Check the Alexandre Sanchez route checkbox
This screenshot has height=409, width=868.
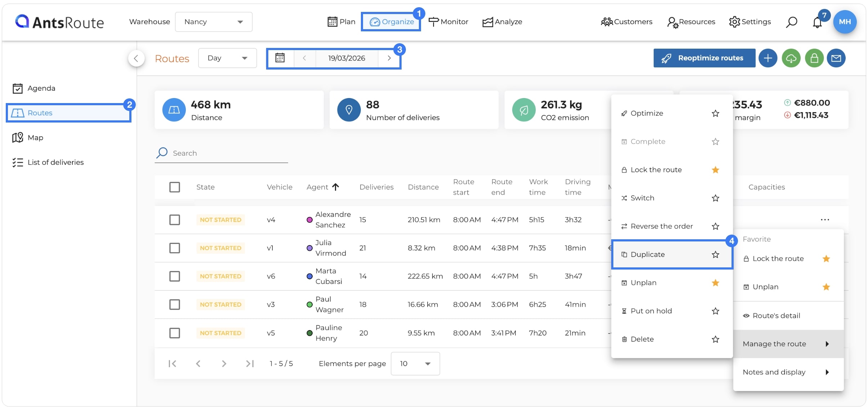coord(175,220)
